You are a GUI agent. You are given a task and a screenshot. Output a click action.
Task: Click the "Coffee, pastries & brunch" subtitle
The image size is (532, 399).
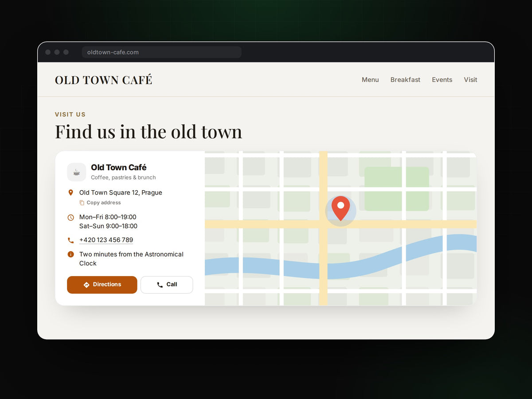pos(123,177)
